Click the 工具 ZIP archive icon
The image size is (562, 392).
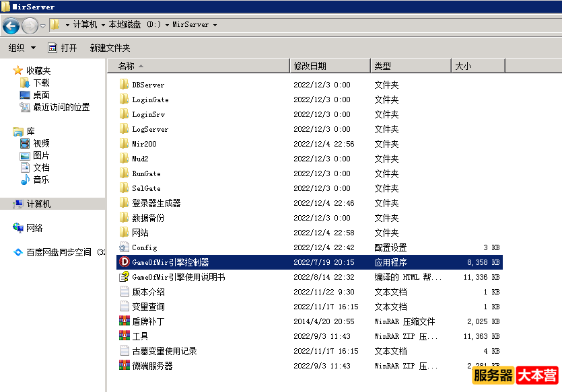click(124, 336)
